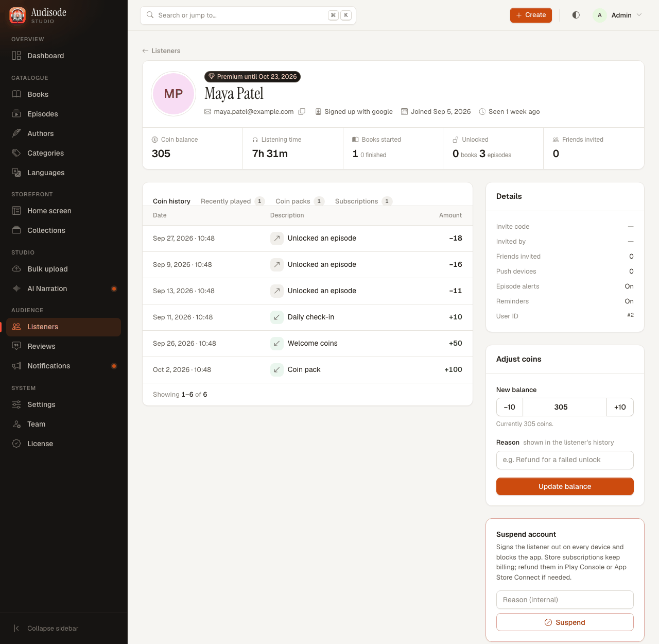The image size is (659, 644).
Task: Go back to Listeners list
Action: [161, 50]
